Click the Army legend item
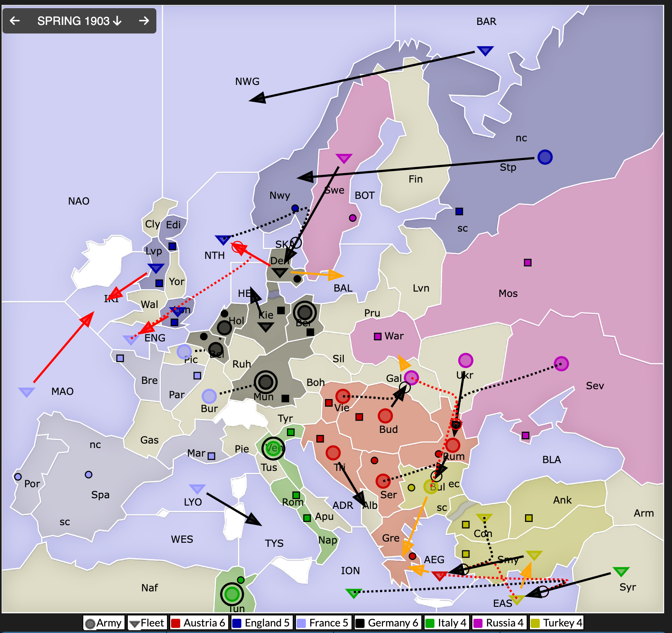The height and width of the screenshot is (633, 672). (x=104, y=623)
